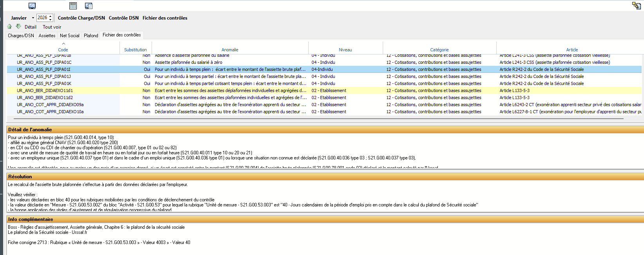Image resolution: width=644 pixels, height=255 pixels.
Task: Click the Contrôle Charge/DSN button
Action: 81,18
